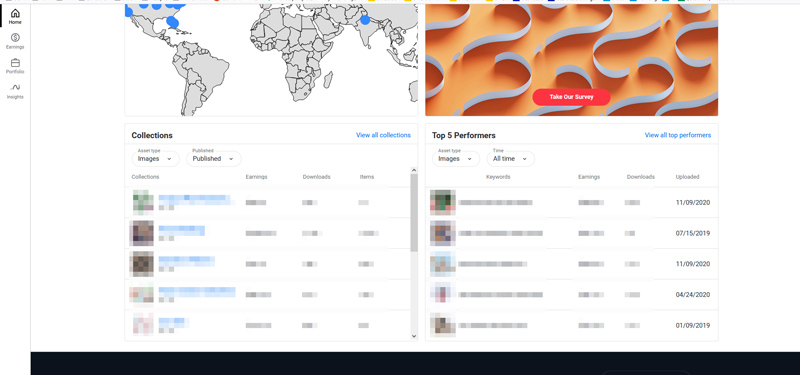Click Collections list scrollbar down arrow

click(414, 336)
